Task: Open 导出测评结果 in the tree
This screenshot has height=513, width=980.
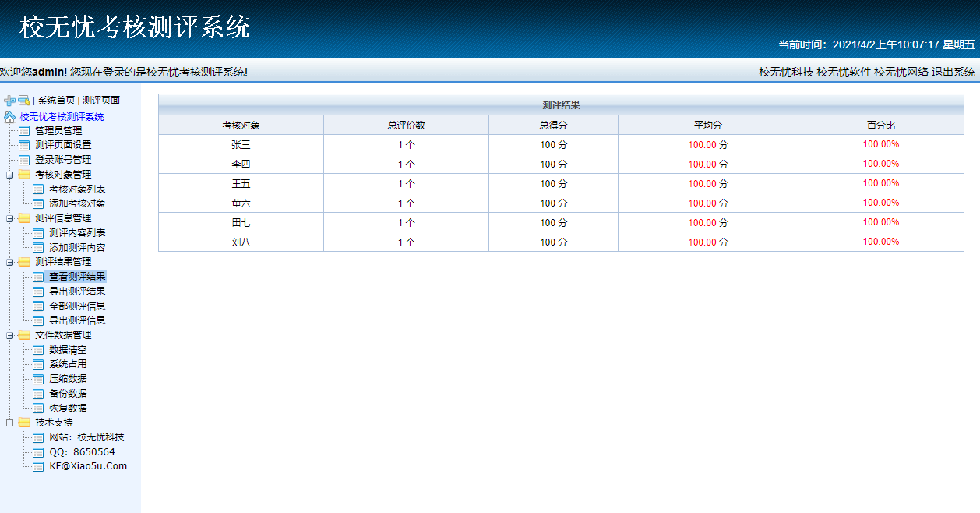Action: pyautogui.click(x=77, y=292)
